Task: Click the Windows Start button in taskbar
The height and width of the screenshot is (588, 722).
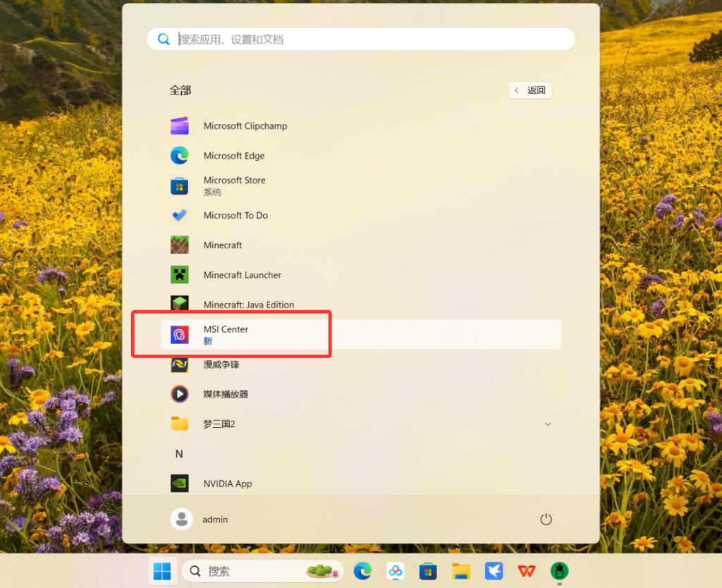Action: (x=162, y=571)
